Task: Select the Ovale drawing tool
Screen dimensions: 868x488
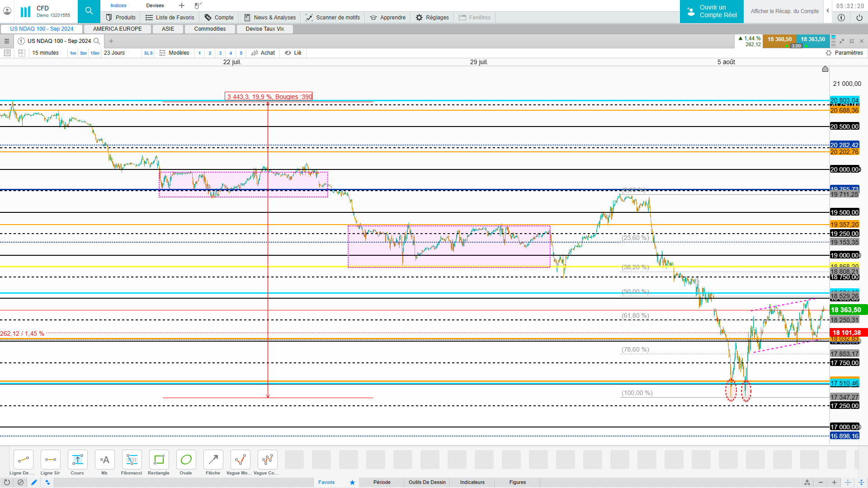Action: click(186, 460)
